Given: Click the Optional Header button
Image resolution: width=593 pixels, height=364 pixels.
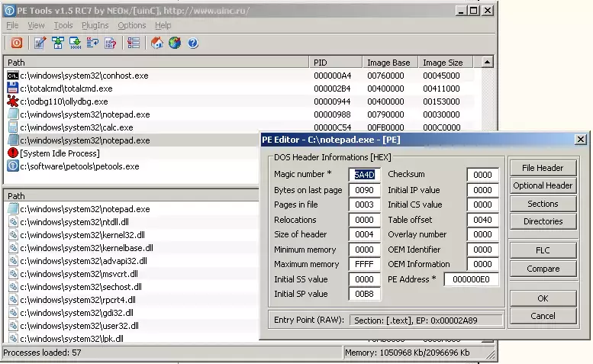Looking at the screenshot, I should point(543,185).
